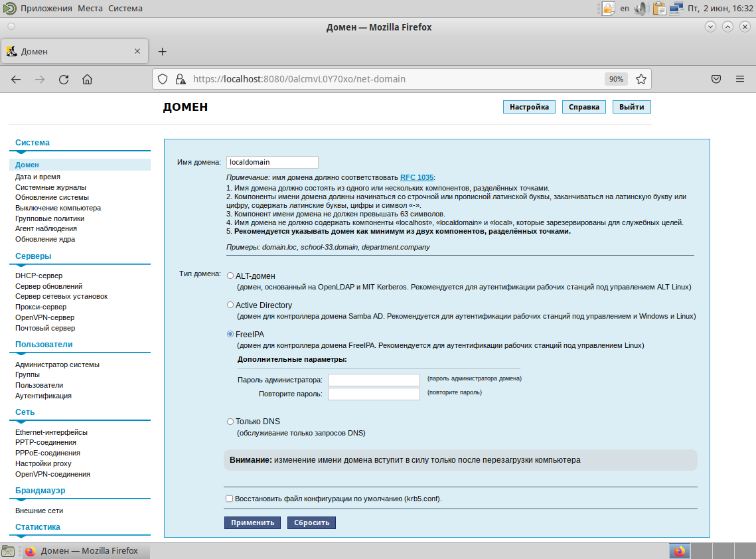This screenshot has height=559, width=756.
Task: Open Групповые политики link
Action: click(x=50, y=218)
